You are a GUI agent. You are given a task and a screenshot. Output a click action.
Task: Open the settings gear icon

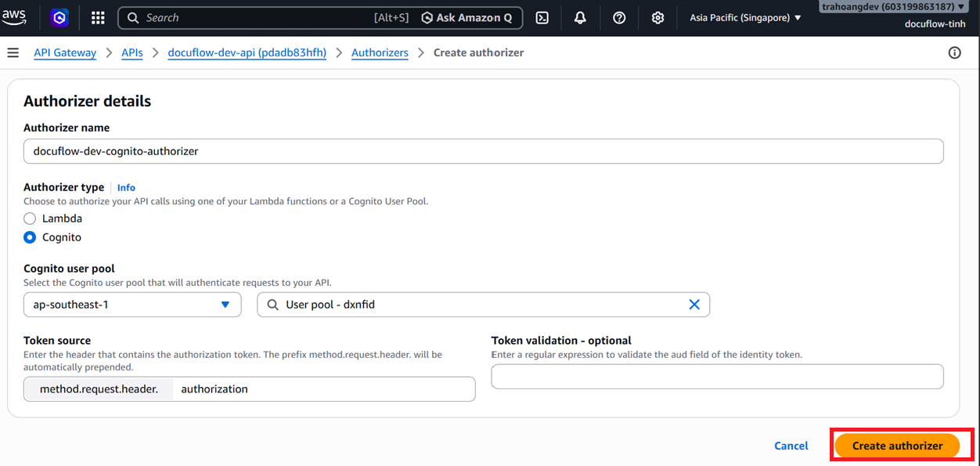tap(658, 17)
